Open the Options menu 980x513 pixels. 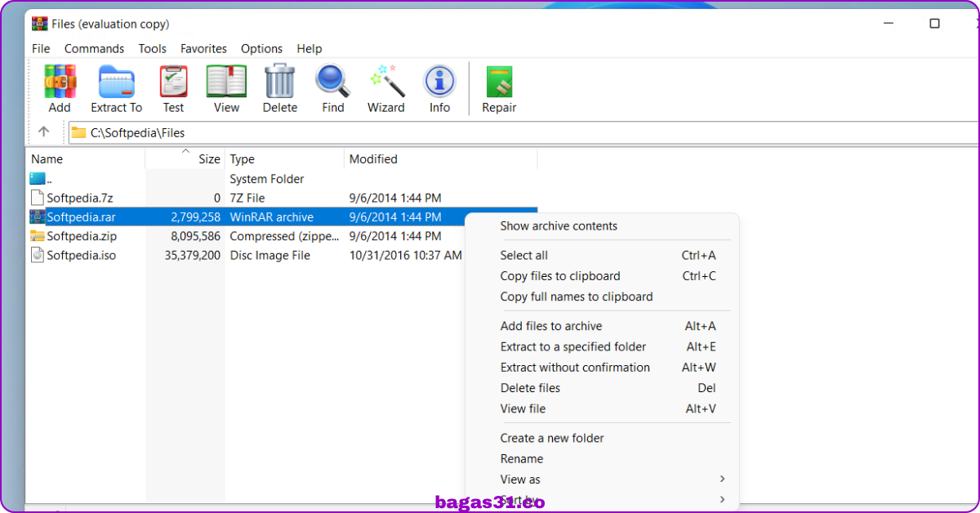261,48
